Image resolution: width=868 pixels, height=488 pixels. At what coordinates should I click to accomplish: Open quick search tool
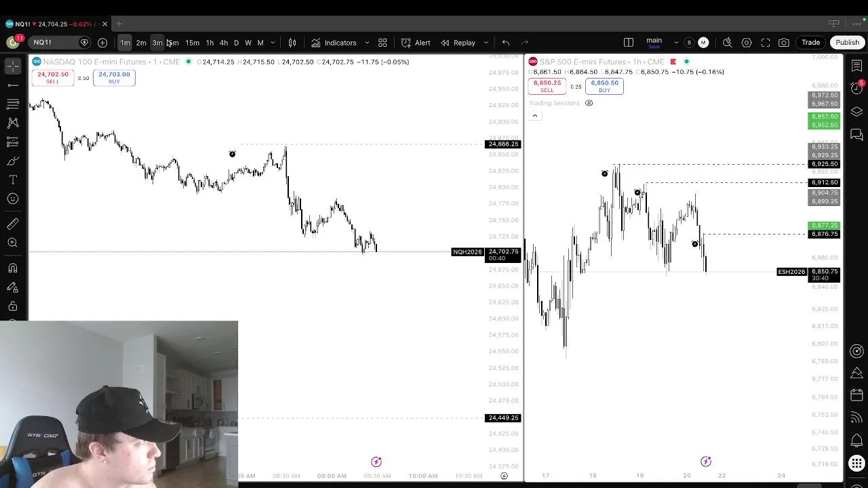[x=728, y=43]
